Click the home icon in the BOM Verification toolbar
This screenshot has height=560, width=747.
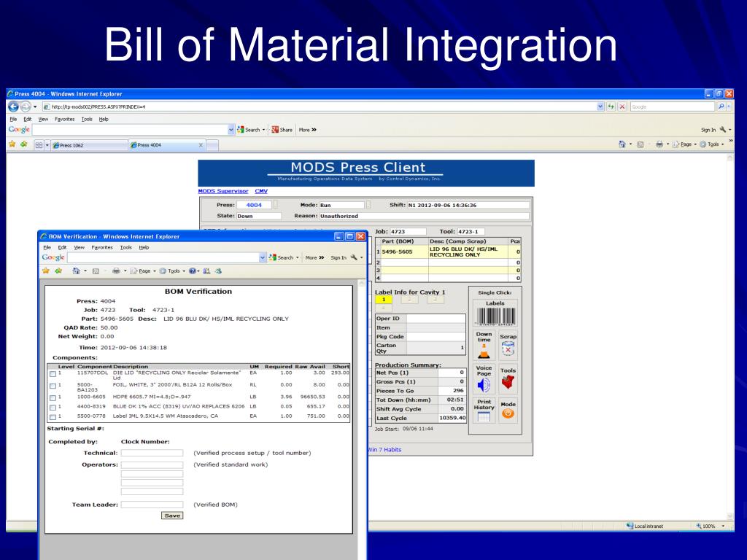click(x=76, y=271)
